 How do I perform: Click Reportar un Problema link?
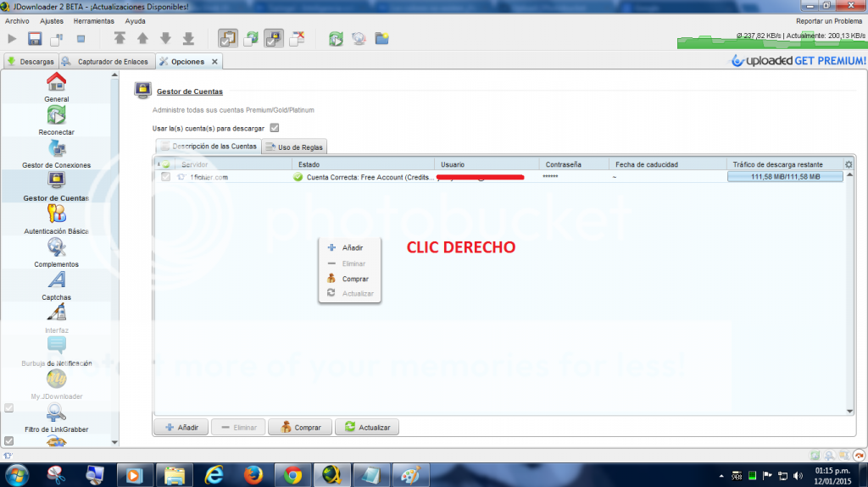[829, 21]
